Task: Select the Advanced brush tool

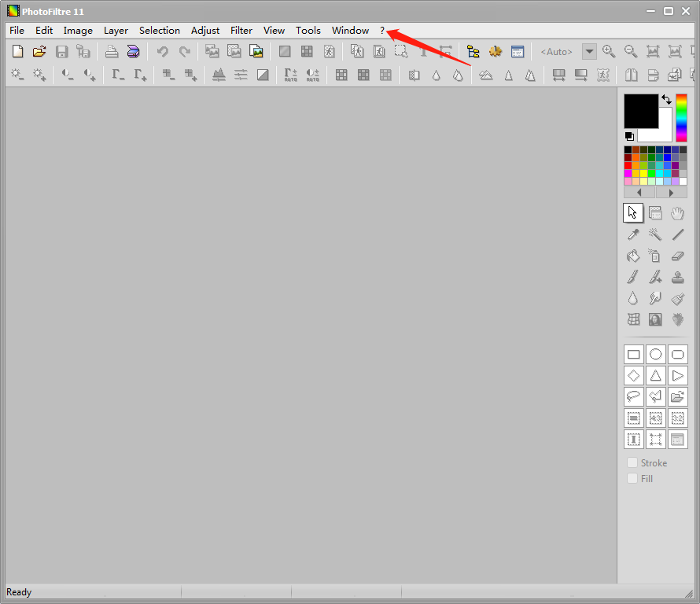Action: (x=655, y=277)
